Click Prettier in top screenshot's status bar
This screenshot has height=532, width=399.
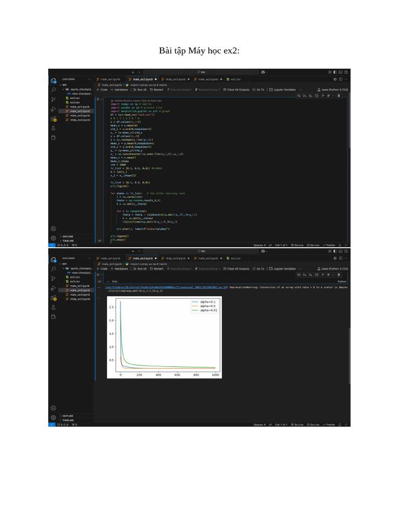(329, 245)
